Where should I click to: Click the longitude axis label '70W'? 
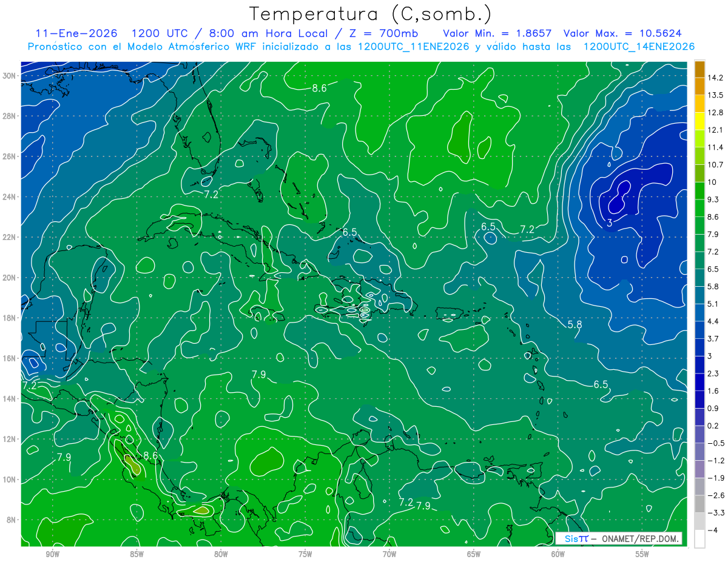point(389,554)
